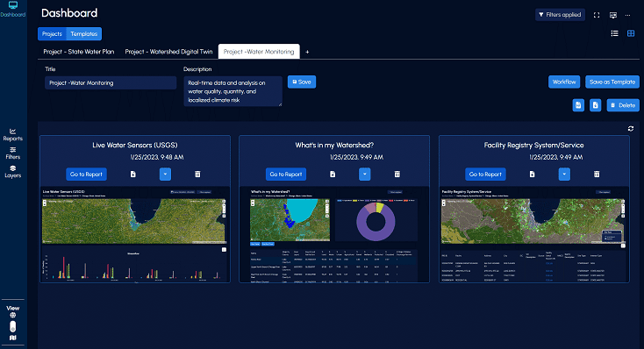Enter fullscreen mode via top icon

click(x=597, y=15)
